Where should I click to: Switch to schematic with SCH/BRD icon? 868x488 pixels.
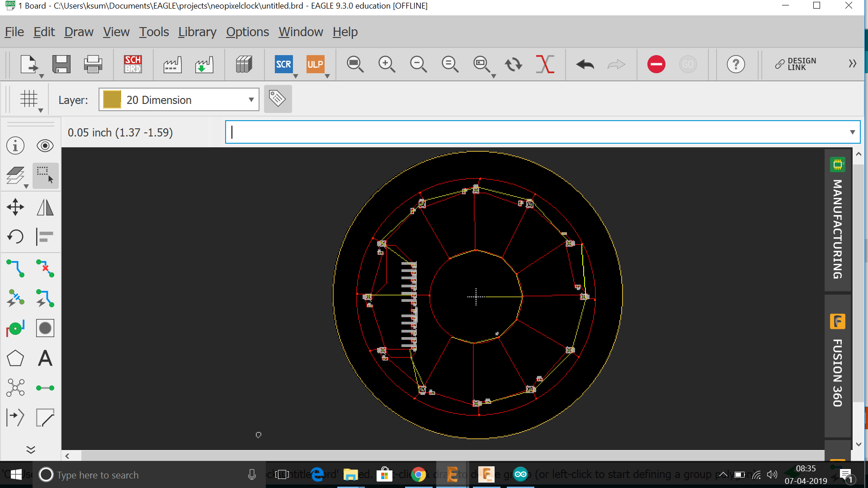(133, 64)
